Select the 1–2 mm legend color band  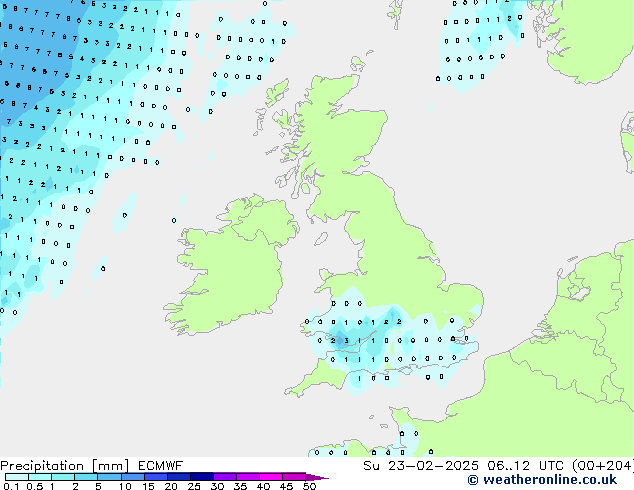point(63,477)
